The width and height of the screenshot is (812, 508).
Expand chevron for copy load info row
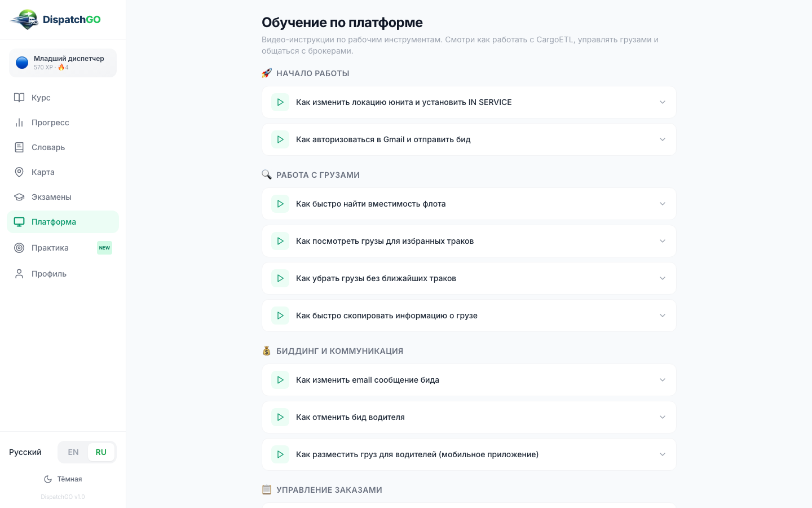[663, 316]
